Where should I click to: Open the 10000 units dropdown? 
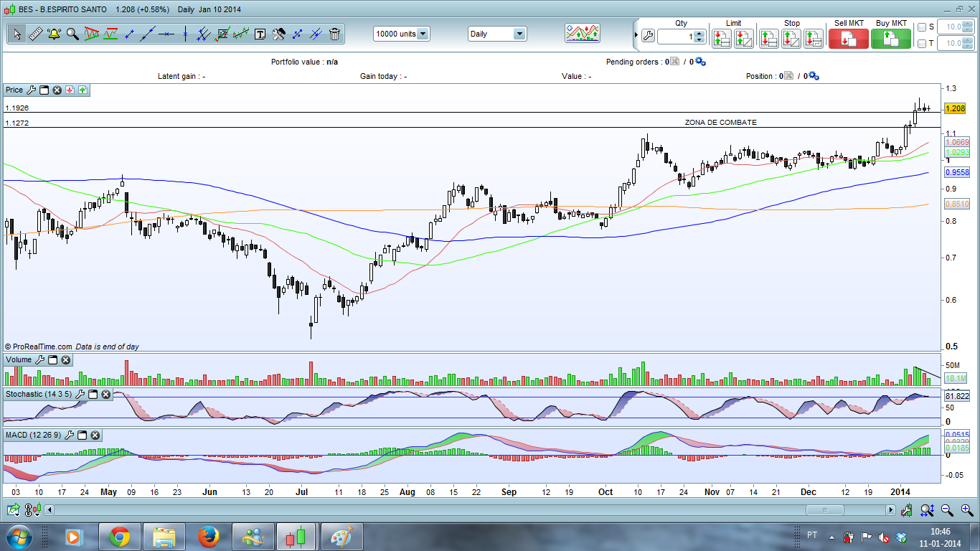[423, 34]
